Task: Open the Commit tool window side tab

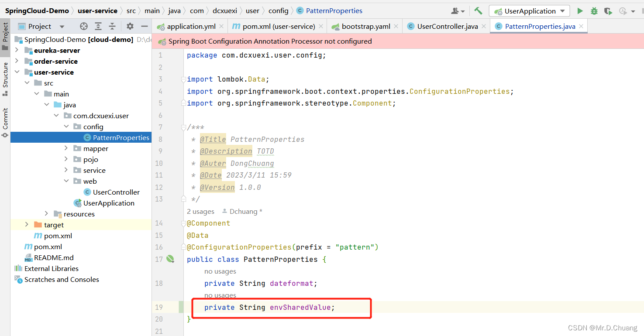Action: [5, 122]
